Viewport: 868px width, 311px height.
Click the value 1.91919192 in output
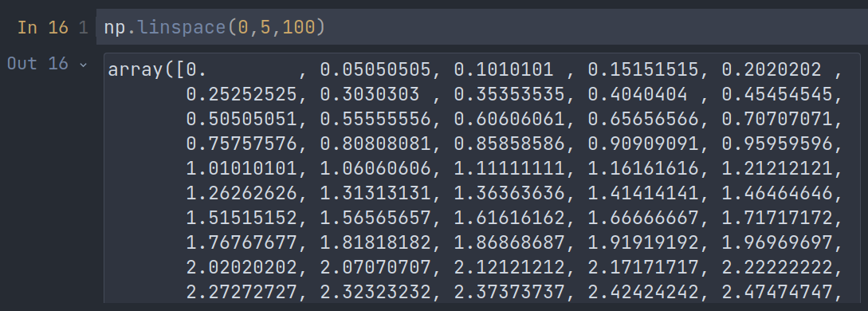(643, 243)
